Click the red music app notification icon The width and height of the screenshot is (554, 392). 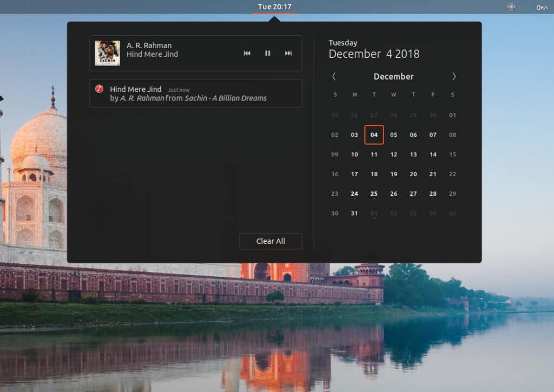(x=99, y=89)
